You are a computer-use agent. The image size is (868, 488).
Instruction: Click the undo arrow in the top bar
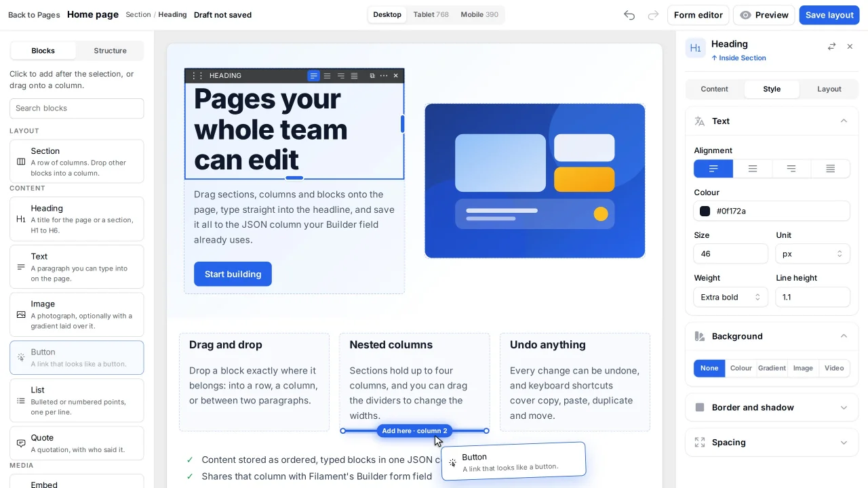click(x=629, y=15)
